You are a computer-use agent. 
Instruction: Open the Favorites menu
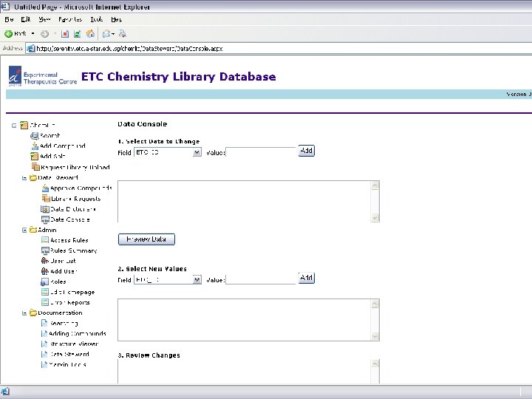[x=70, y=19]
